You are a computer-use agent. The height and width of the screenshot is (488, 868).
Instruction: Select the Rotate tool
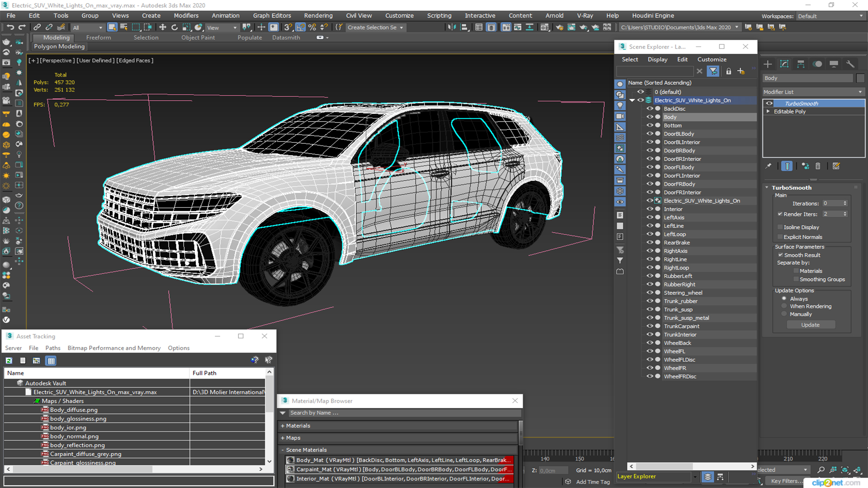coord(175,27)
